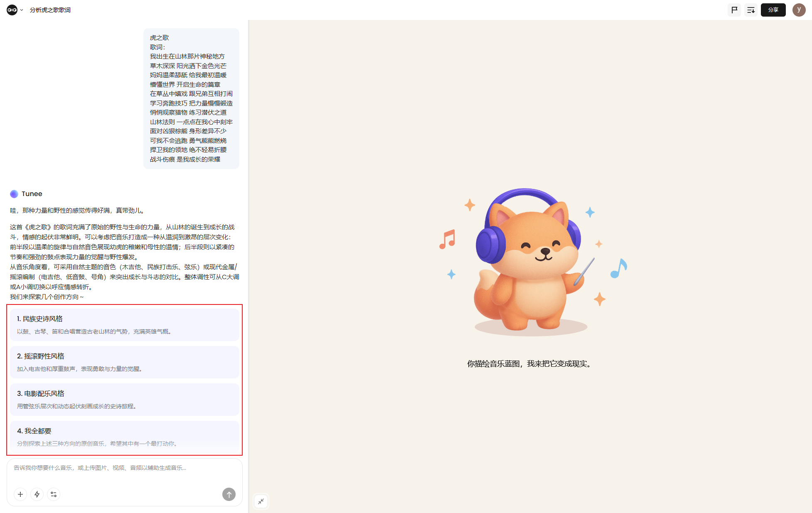Click the 虎之歌 lyrics message bubble
Screen dimensions: 812x513
click(191, 98)
